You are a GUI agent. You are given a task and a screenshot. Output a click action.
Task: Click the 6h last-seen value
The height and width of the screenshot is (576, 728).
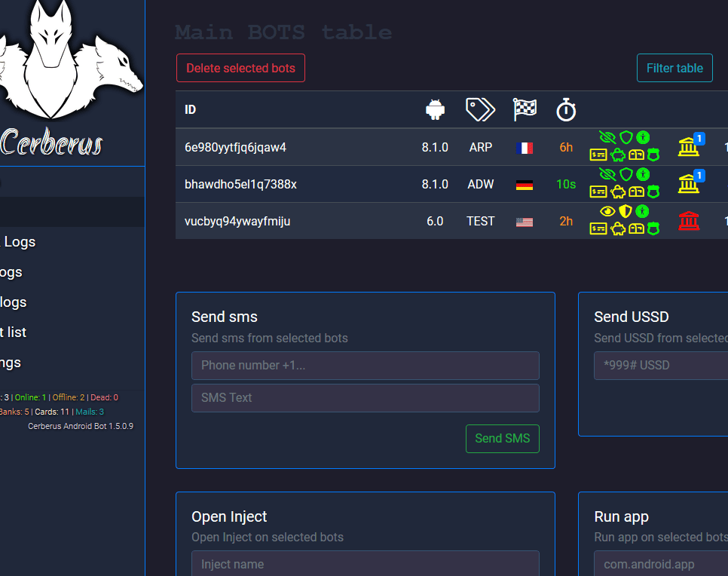click(566, 147)
